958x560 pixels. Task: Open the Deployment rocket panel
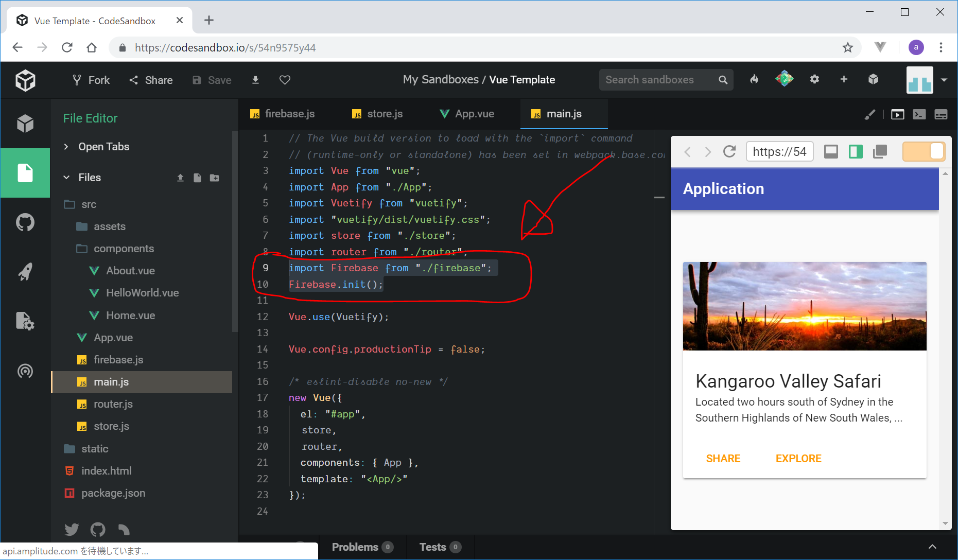[x=25, y=272]
